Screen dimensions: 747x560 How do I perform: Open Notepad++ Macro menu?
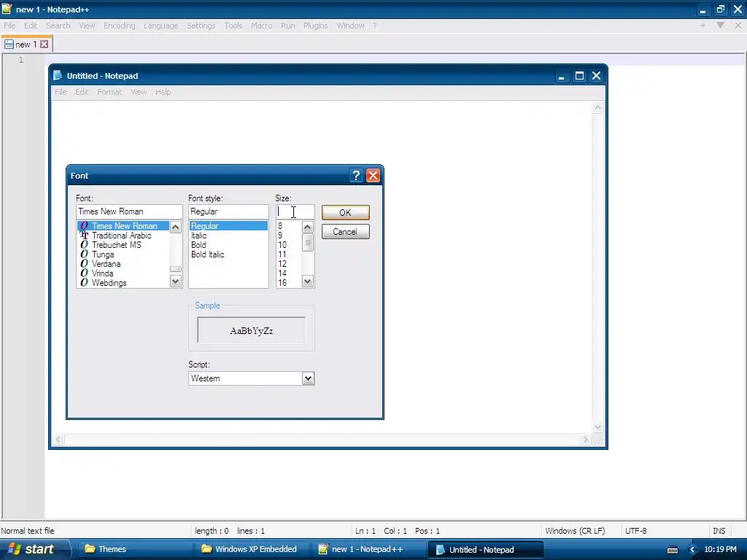(262, 26)
